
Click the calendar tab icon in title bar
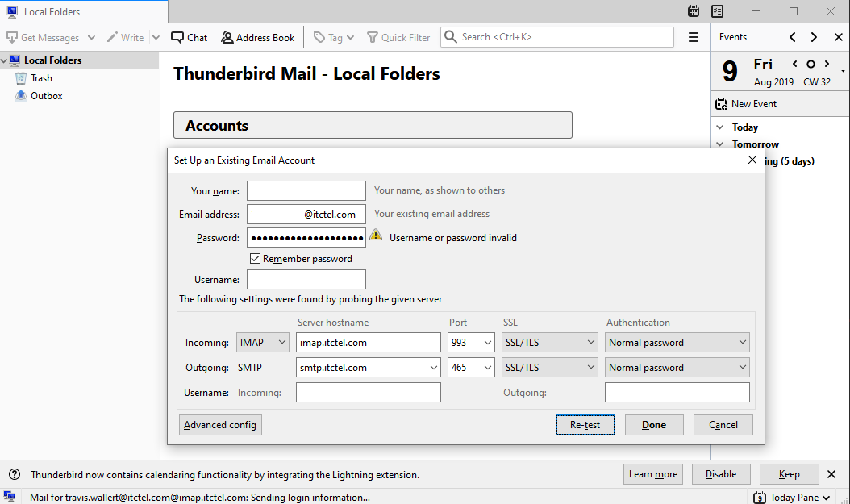tap(694, 11)
